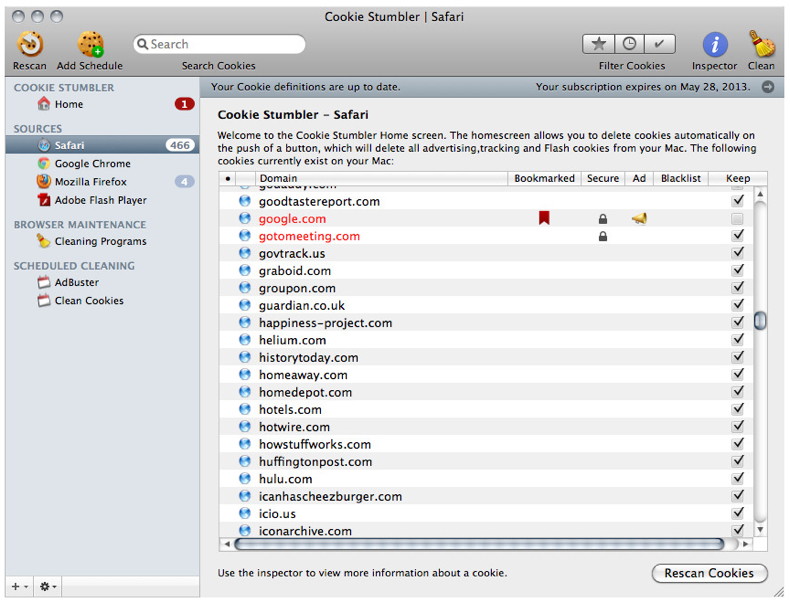Image resolution: width=790 pixels, height=603 pixels.
Task: Click the google.com bookmark flag icon
Action: pyautogui.click(x=544, y=218)
